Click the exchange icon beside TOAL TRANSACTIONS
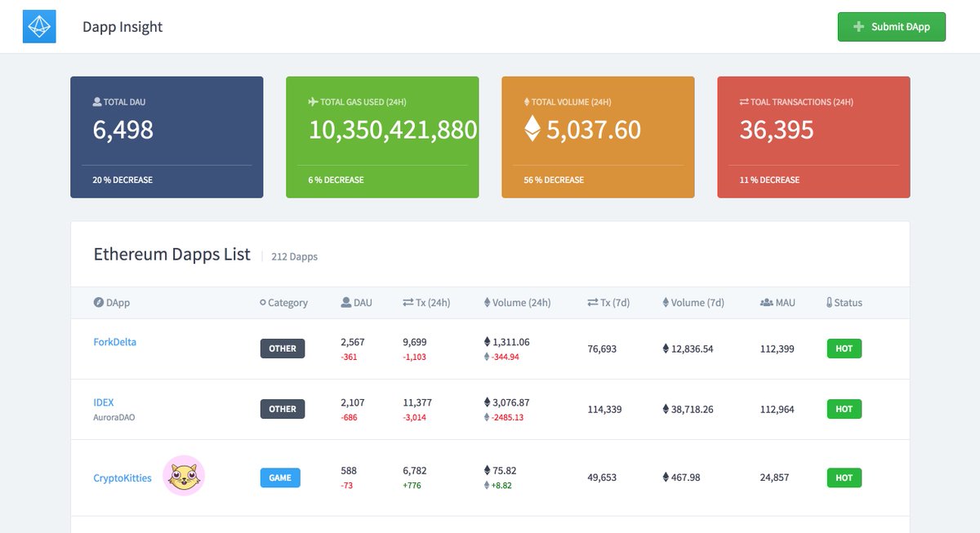The image size is (980, 533). pyautogui.click(x=744, y=102)
